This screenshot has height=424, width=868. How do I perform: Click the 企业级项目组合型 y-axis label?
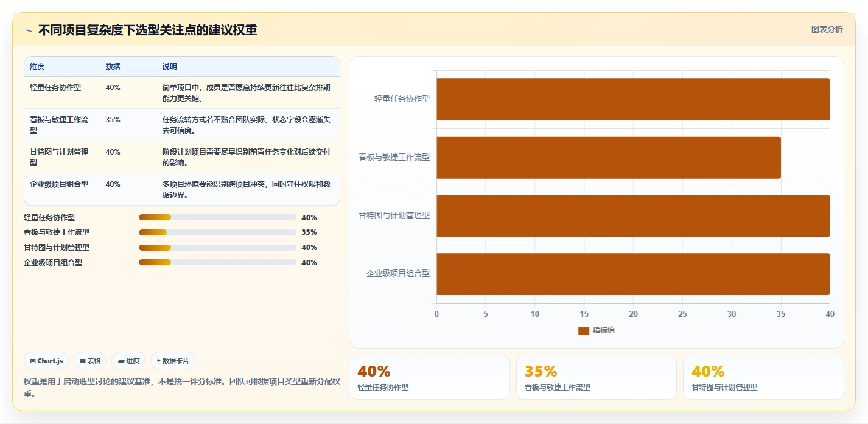(398, 274)
